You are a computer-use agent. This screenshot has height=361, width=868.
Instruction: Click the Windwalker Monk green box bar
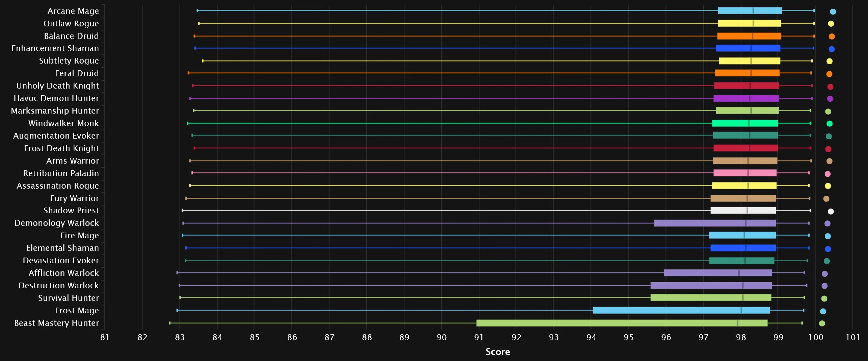coord(745,123)
